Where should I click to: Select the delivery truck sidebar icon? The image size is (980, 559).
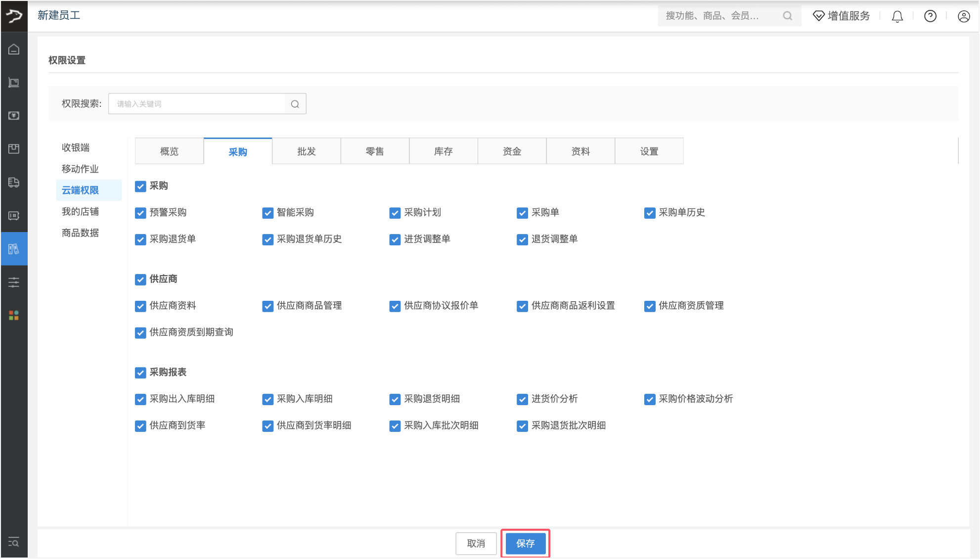point(14,182)
